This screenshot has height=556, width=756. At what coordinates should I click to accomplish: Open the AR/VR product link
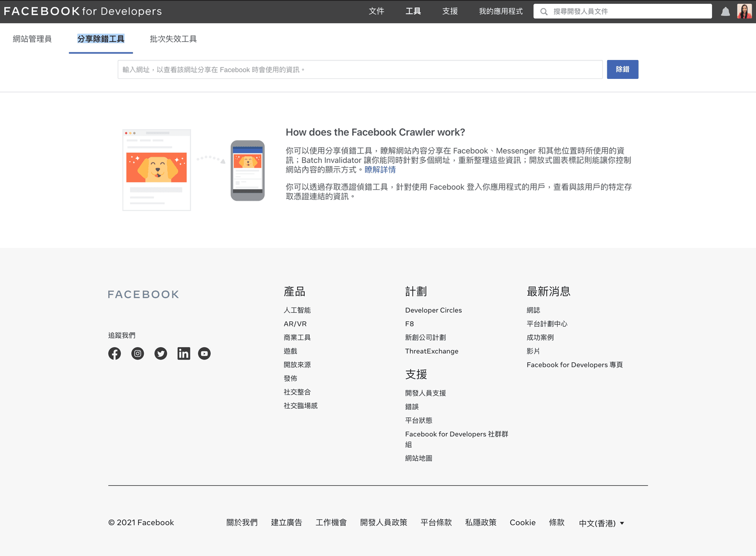(x=295, y=324)
